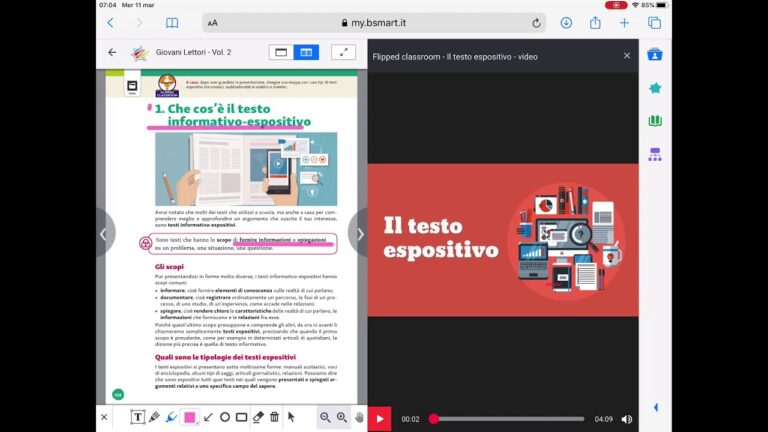
Task: Open the Flipped Classroom badge on page
Action: 167,86
